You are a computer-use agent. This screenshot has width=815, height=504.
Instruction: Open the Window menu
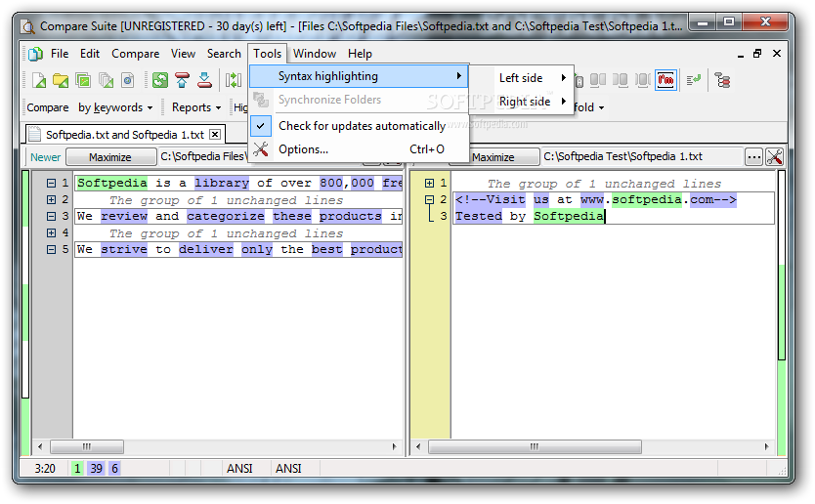point(315,54)
